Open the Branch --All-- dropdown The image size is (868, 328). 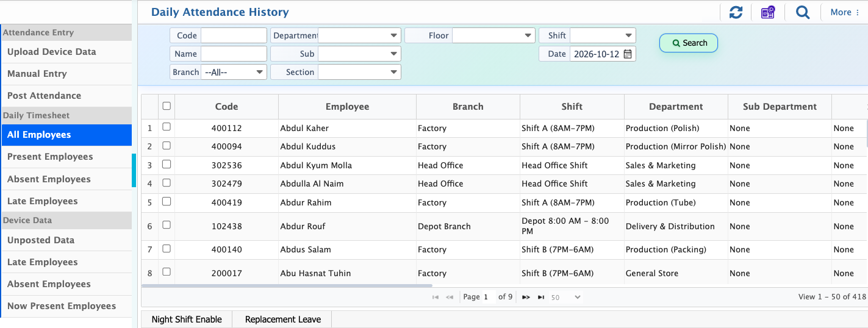coord(234,72)
